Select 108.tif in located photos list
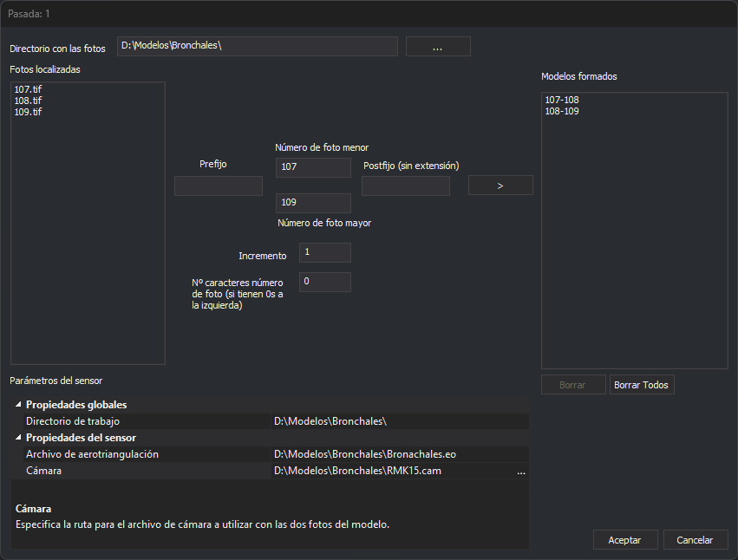 (x=29, y=101)
